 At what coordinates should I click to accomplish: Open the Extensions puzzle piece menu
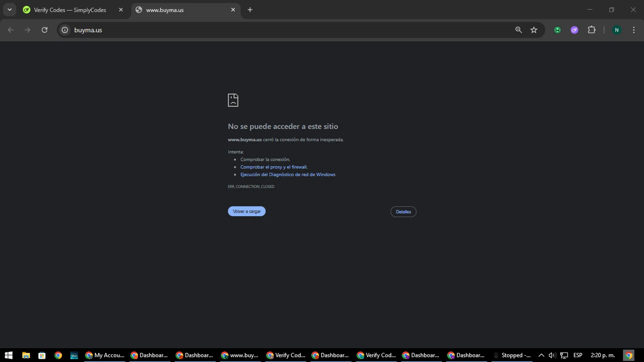(592, 30)
